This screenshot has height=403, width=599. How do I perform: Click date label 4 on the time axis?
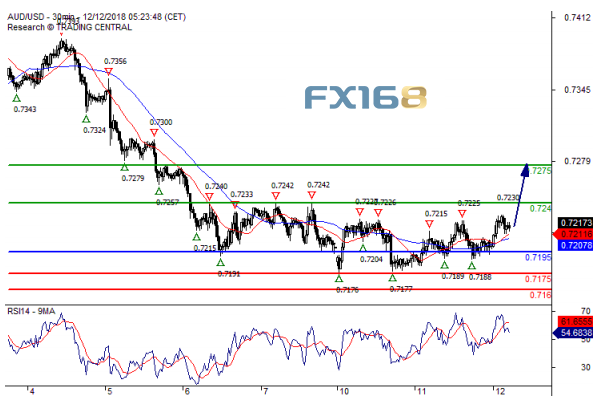tap(32, 392)
